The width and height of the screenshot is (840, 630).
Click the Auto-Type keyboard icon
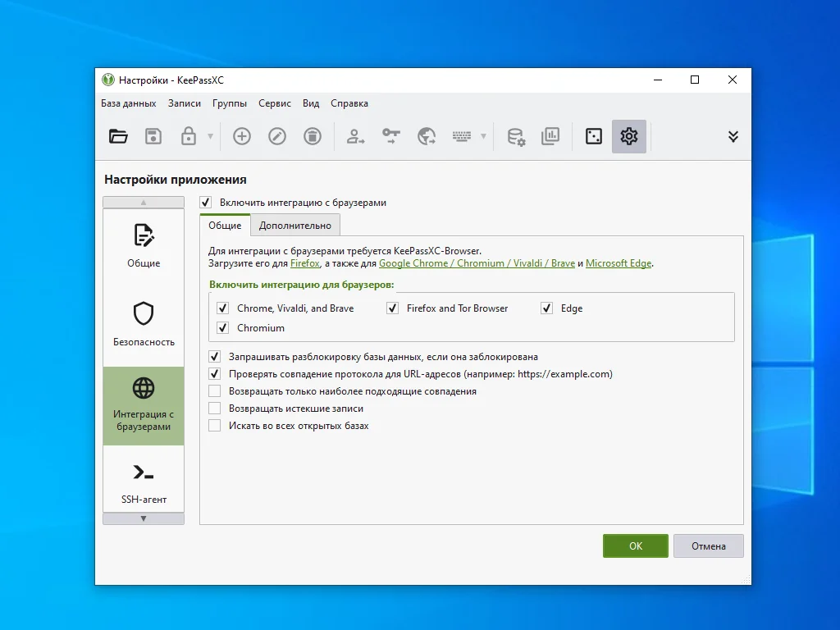click(x=461, y=137)
